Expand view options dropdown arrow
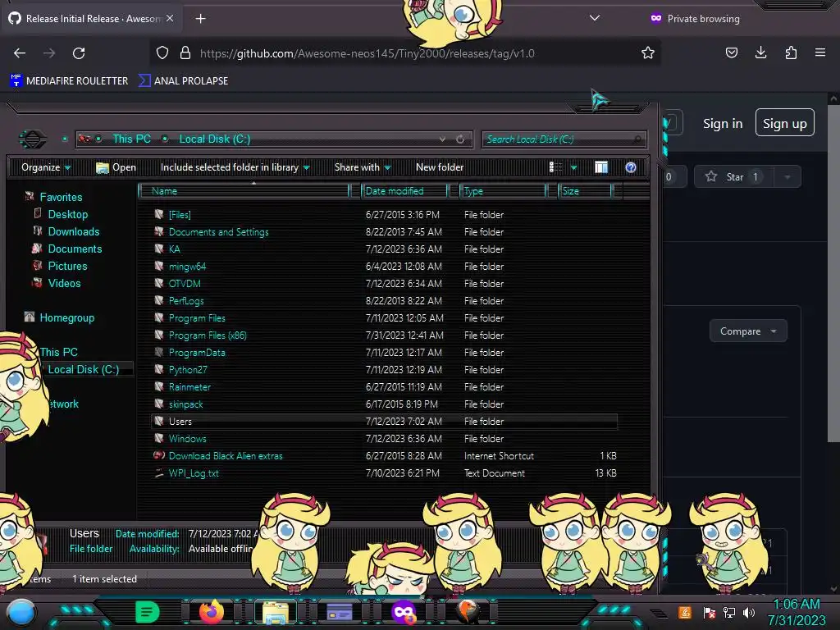 (x=573, y=167)
